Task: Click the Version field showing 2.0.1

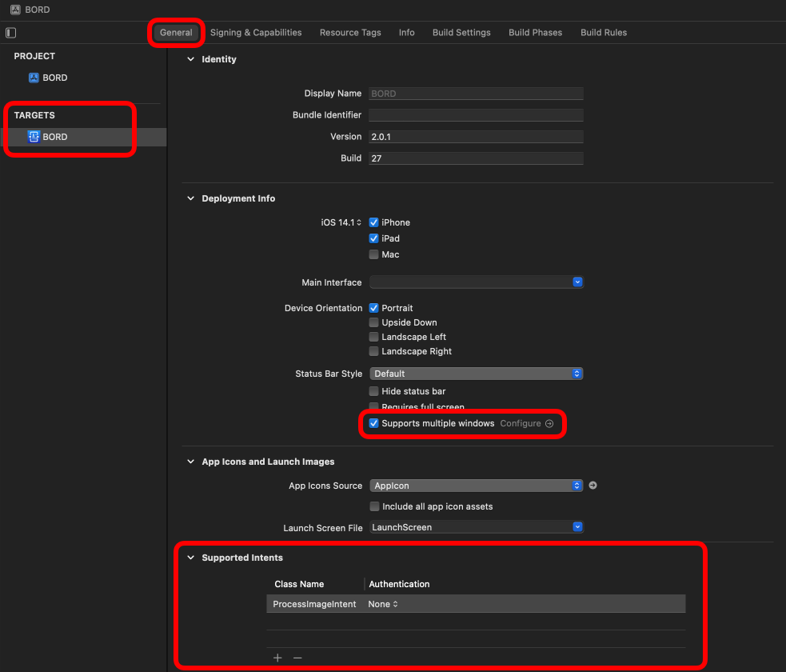Action: tap(477, 137)
